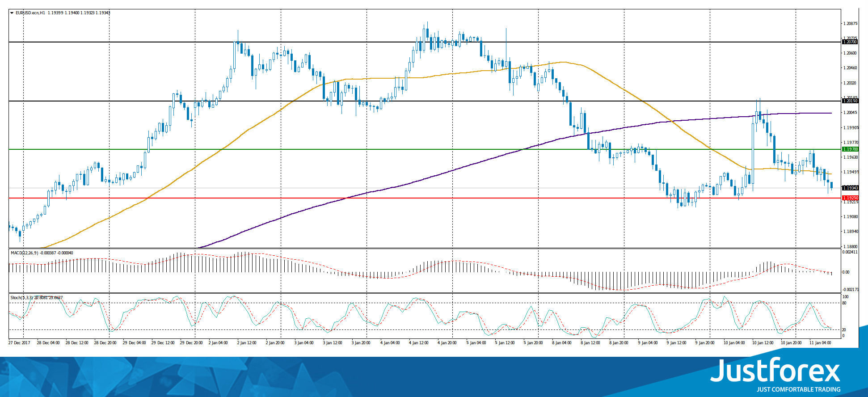868x397 pixels.
Task: Click the 5 Jan 20:00 time label
Action: pyautogui.click(x=533, y=343)
